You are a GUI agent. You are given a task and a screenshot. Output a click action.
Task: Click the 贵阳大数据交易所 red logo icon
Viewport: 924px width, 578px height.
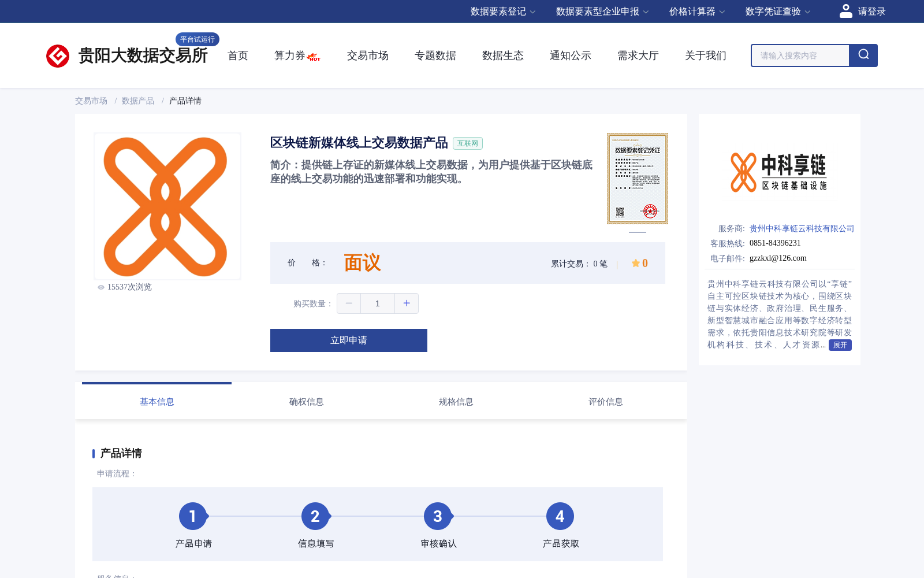tap(58, 56)
